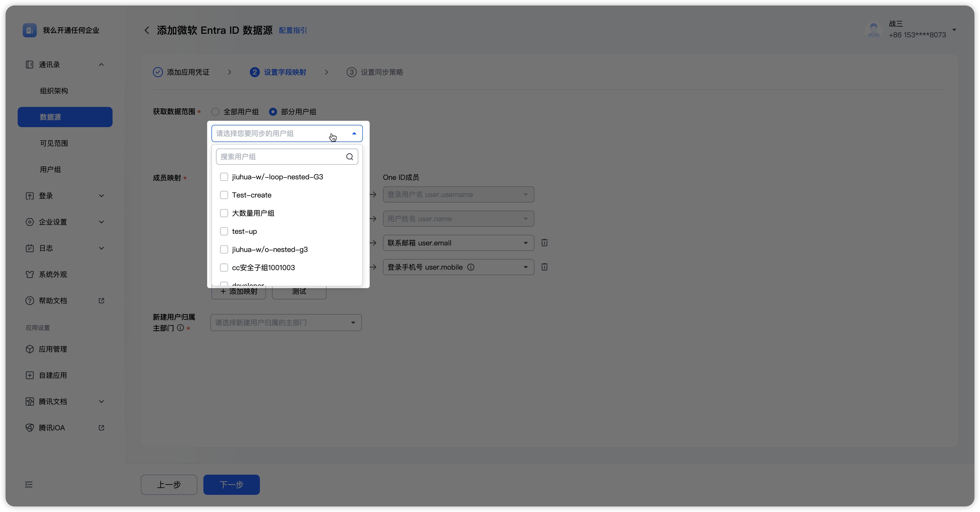This screenshot has width=980, height=512.
Task: Open the 配置指引 link
Action: click(292, 31)
